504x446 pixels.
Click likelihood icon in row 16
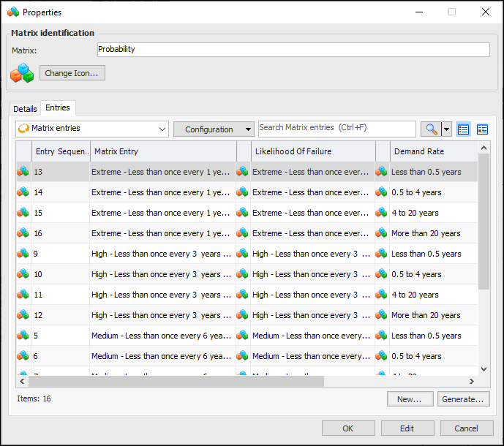[242, 233]
